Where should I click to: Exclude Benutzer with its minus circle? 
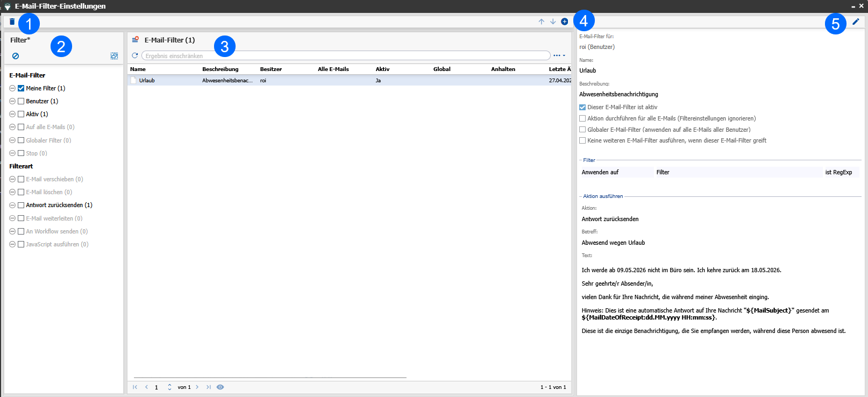pyautogui.click(x=12, y=101)
